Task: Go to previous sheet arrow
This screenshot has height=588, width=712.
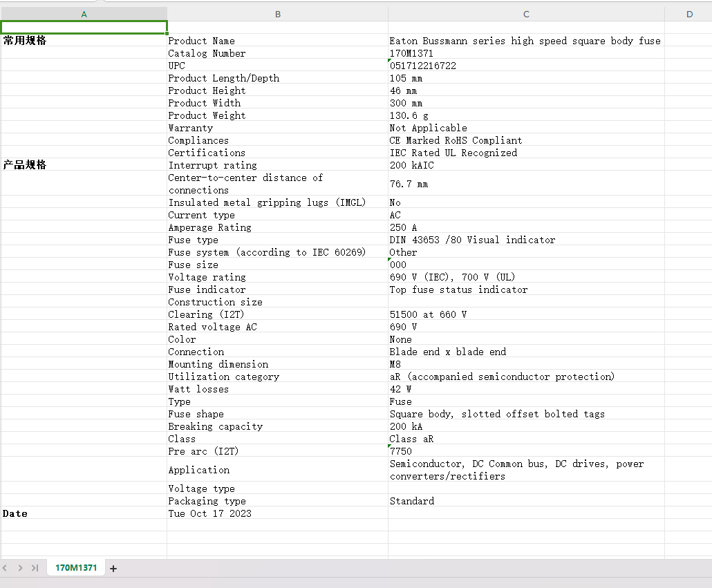Action: 5,568
